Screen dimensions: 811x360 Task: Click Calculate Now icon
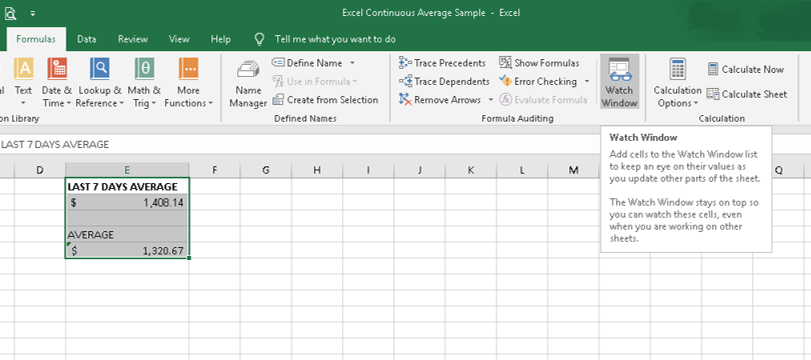[713, 69]
